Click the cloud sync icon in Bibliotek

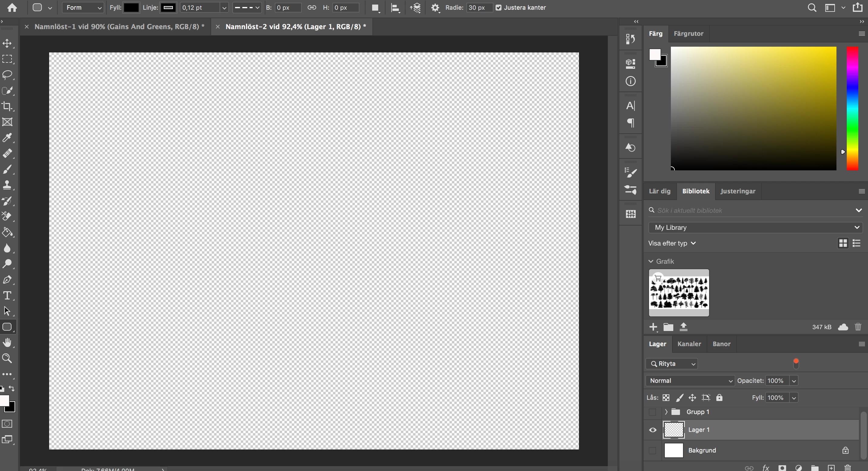point(843,327)
